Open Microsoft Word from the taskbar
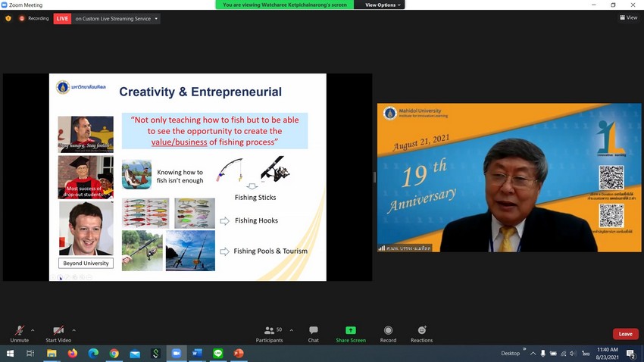This screenshot has width=644, height=362. click(x=197, y=354)
